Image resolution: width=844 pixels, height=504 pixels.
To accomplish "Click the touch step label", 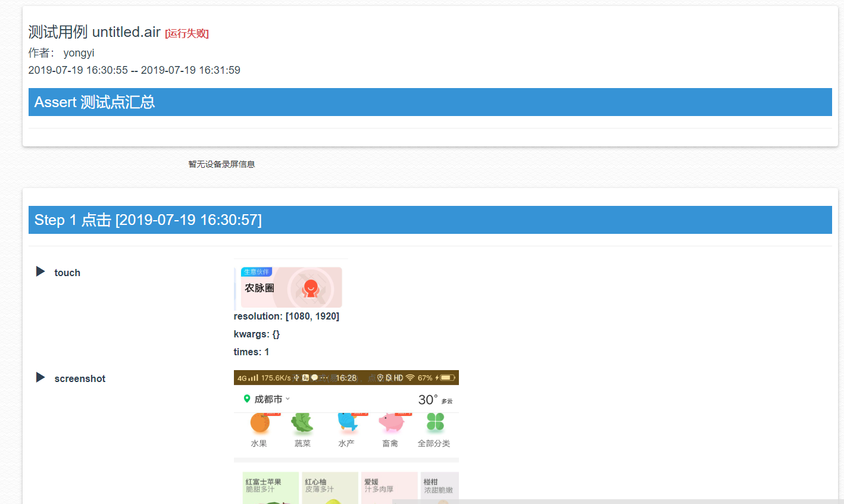I will 67,273.
